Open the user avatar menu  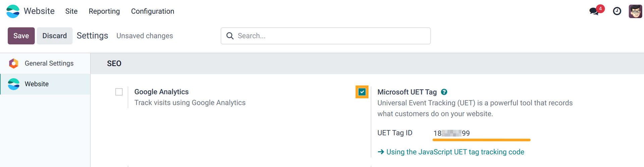(x=635, y=11)
